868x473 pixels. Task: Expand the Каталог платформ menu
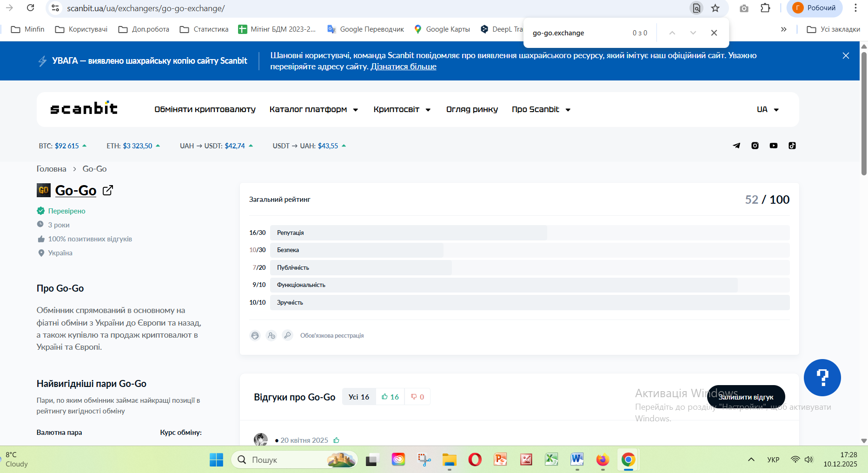tap(314, 109)
